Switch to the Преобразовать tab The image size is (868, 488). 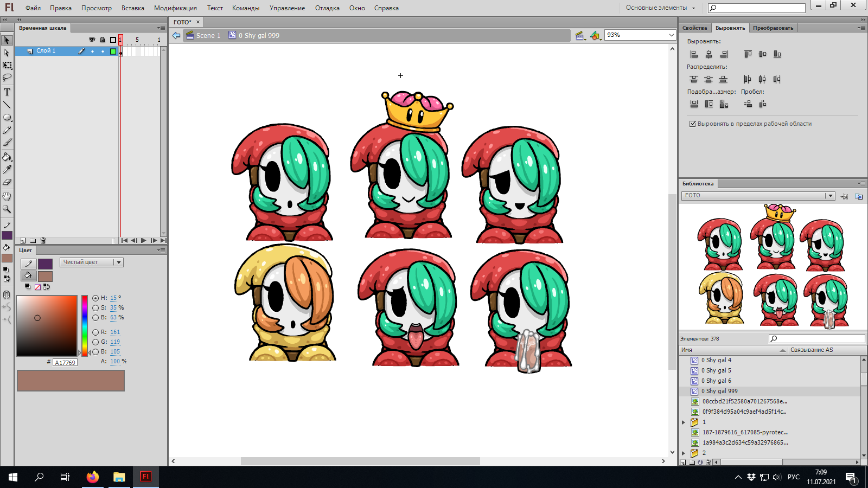pyautogui.click(x=773, y=28)
